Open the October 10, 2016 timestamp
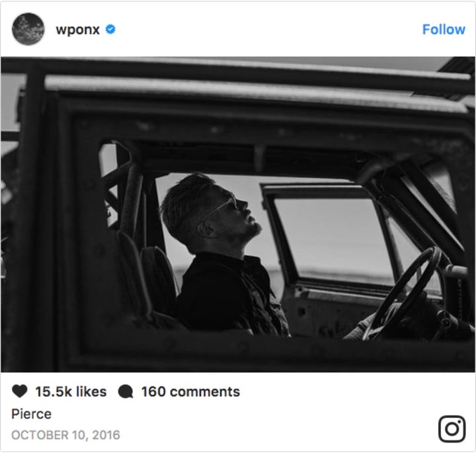This screenshot has width=476, height=453. click(x=65, y=435)
